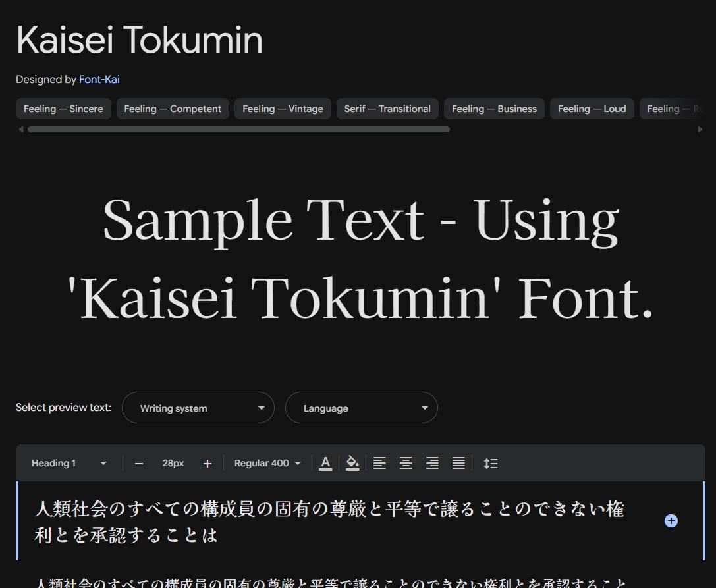Open line spacing options
The image size is (716, 588).
pyautogui.click(x=491, y=463)
